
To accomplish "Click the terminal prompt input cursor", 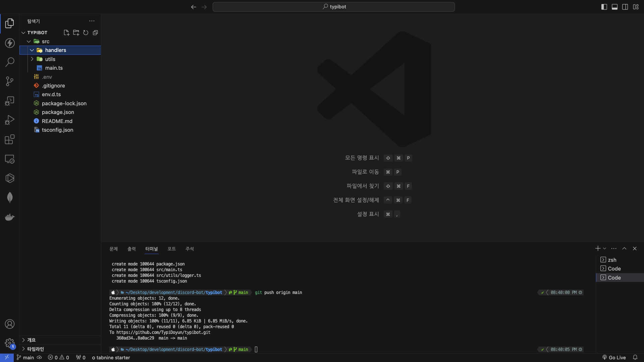I will (x=256, y=349).
